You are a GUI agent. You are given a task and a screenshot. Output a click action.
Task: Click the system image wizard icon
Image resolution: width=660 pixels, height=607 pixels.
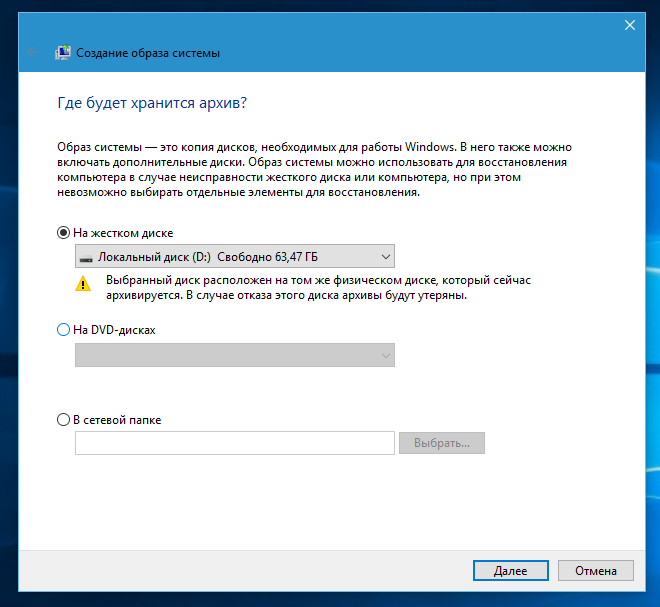coord(62,53)
